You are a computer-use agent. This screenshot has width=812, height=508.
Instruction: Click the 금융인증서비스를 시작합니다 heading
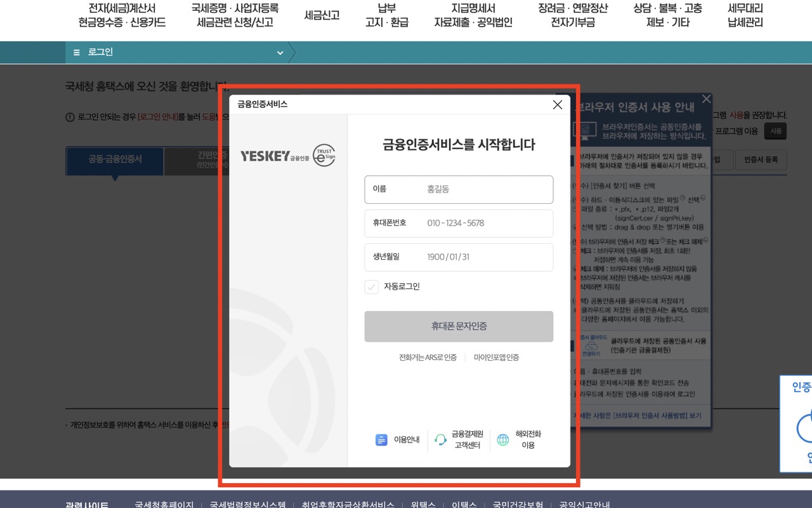pos(459,145)
